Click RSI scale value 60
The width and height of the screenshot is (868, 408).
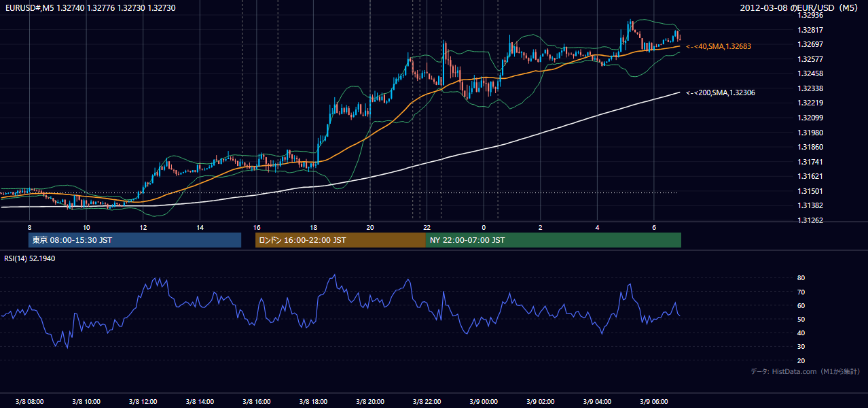801,305
